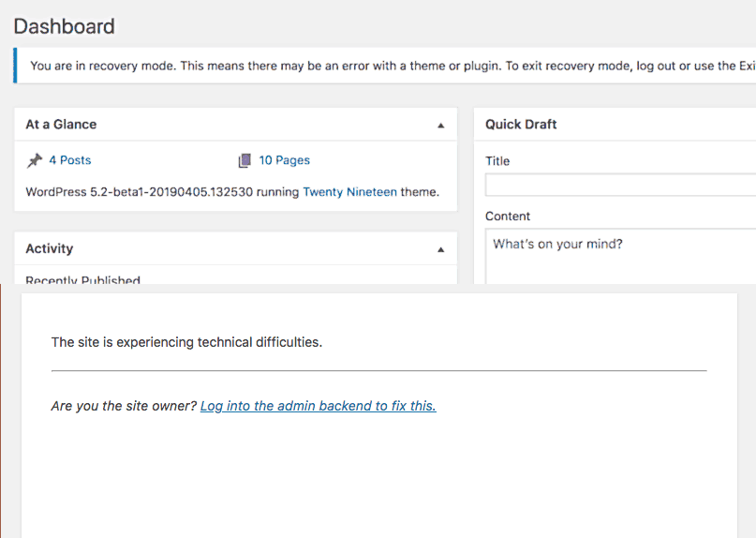Click the WordPress 5.2-beta1 version text
Screen dimensions: 756x538
(140, 192)
